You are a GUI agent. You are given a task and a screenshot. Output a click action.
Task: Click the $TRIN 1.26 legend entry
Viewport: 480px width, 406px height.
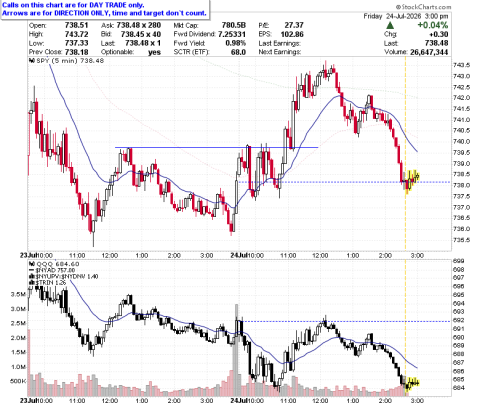51,283
